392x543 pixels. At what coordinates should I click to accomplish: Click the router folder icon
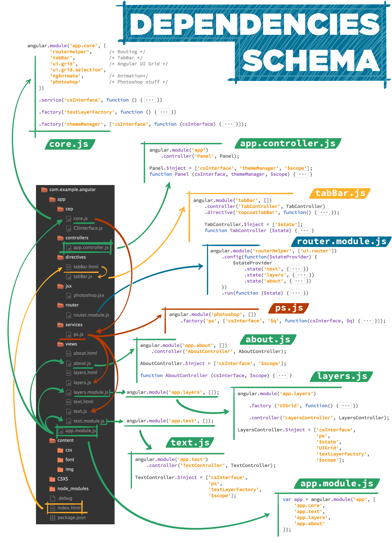point(60,305)
